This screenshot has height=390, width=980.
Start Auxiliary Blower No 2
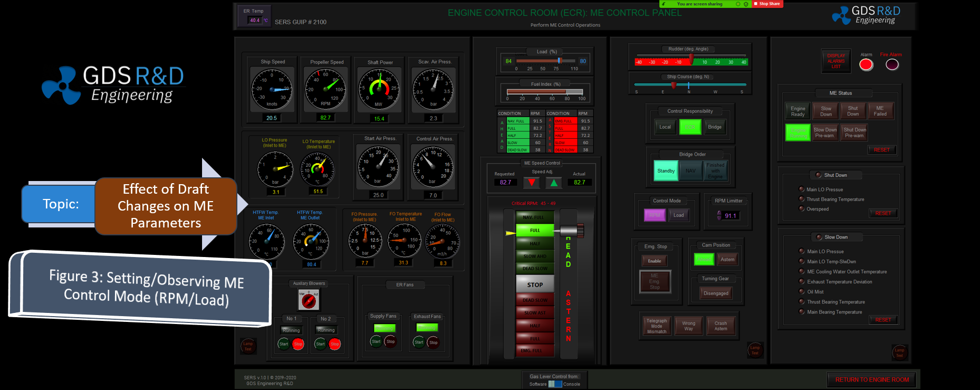click(x=320, y=344)
